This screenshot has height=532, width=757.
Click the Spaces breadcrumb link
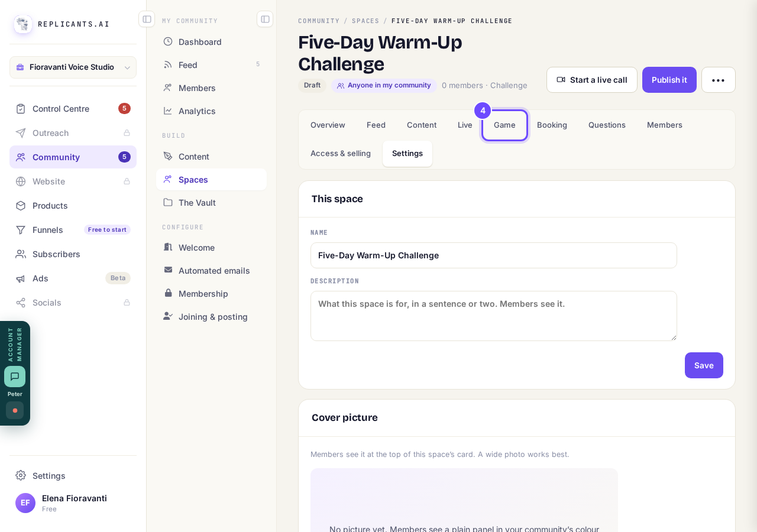[x=365, y=21]
